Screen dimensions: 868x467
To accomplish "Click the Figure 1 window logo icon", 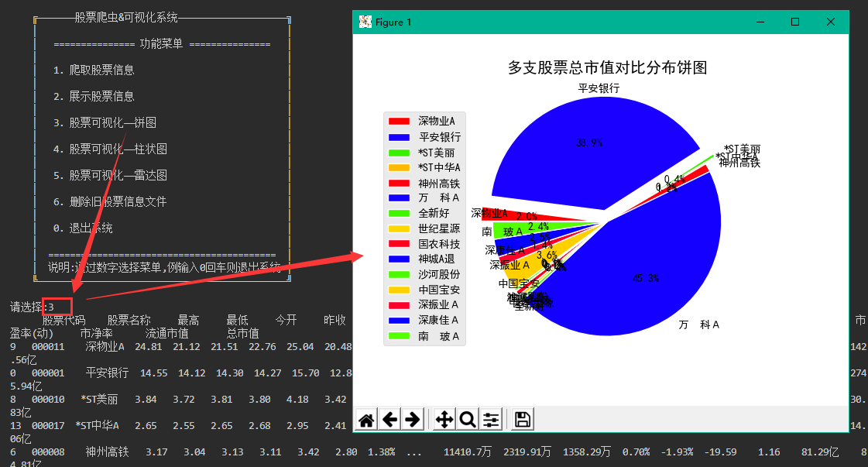I will (364, 22).
